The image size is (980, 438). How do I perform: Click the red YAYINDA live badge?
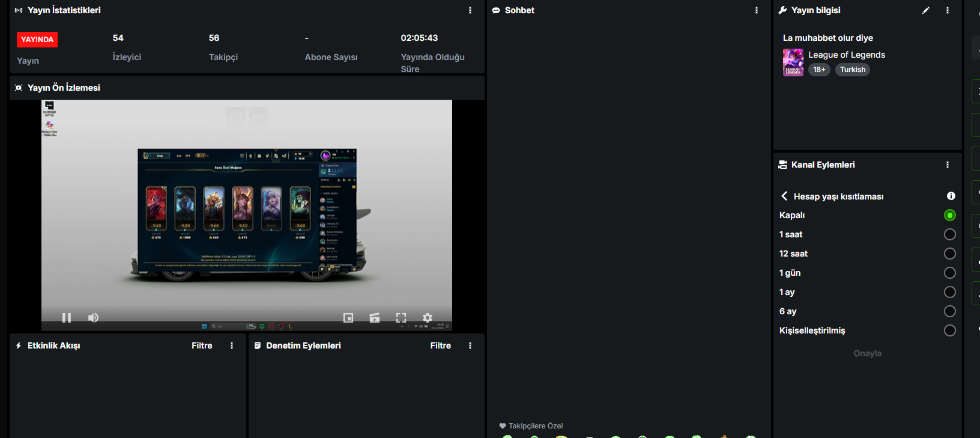[37, 40]
